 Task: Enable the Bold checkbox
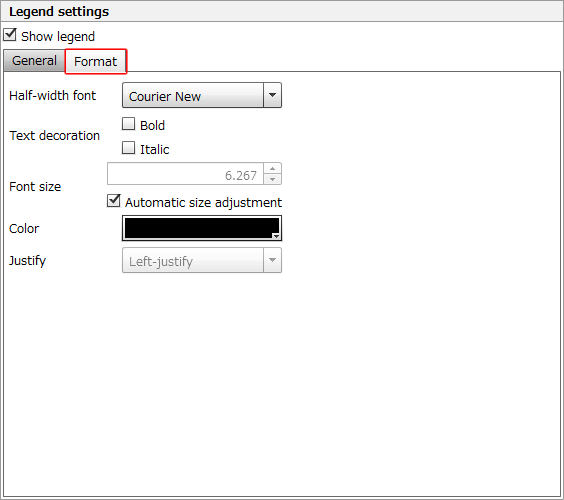[128, 124]
